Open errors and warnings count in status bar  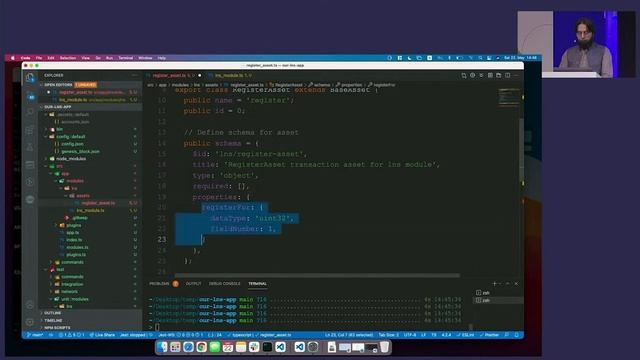pos(71,335)
